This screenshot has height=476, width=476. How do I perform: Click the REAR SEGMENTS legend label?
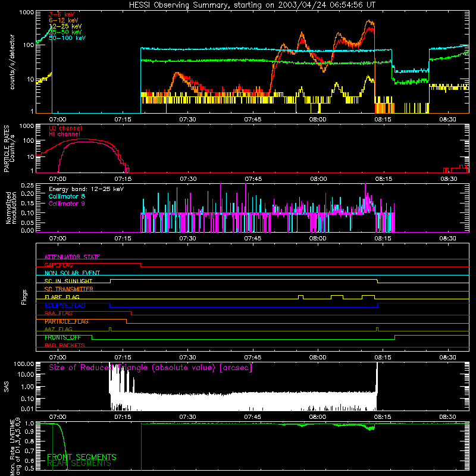[x=79, y=464]
